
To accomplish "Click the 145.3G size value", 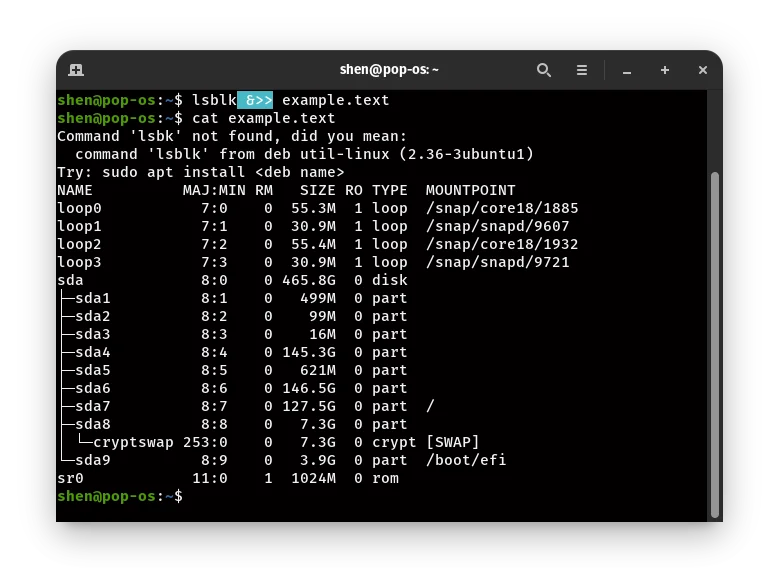I will pyautogui.click(x=309, y=352).
